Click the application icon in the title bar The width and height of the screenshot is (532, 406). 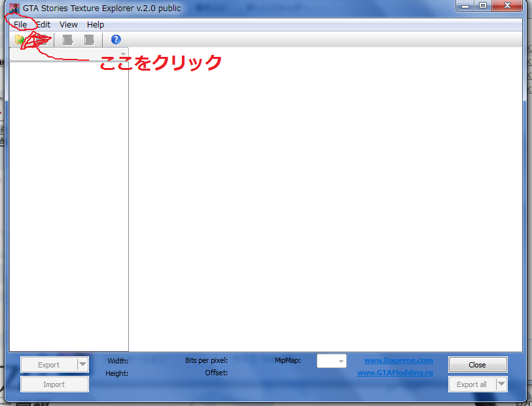point(14,8)
